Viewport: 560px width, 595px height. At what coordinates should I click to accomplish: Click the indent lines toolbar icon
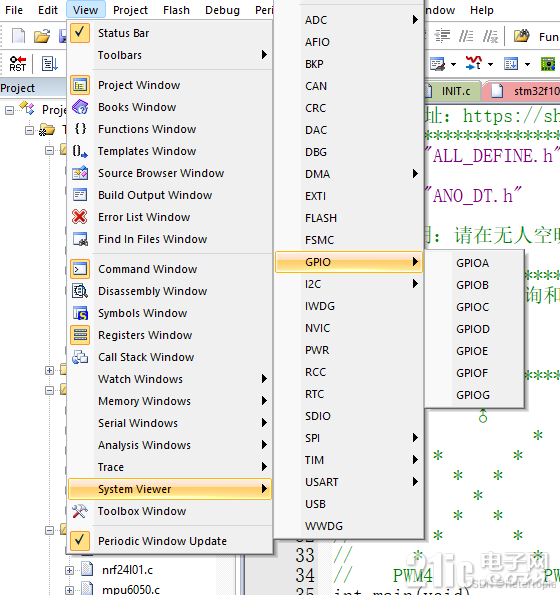(x=442, y=36)
